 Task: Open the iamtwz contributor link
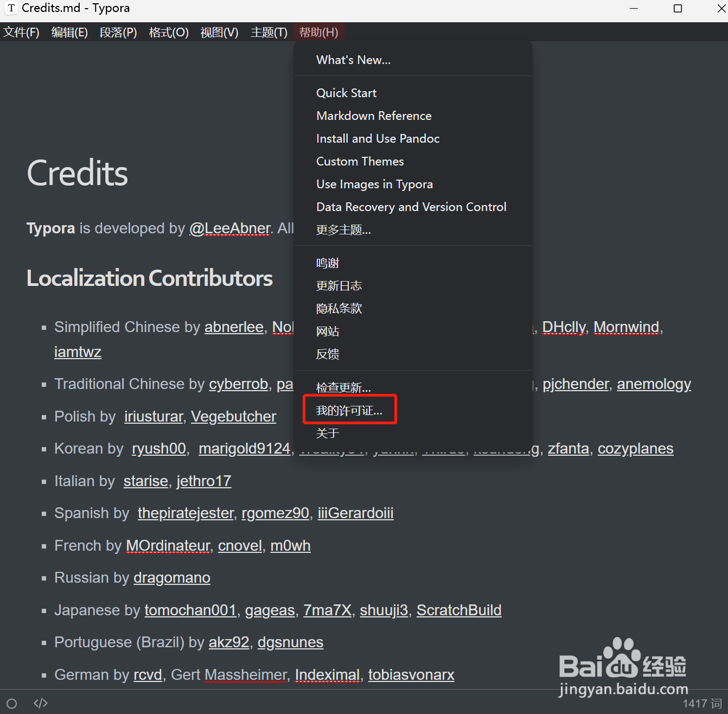78,352
